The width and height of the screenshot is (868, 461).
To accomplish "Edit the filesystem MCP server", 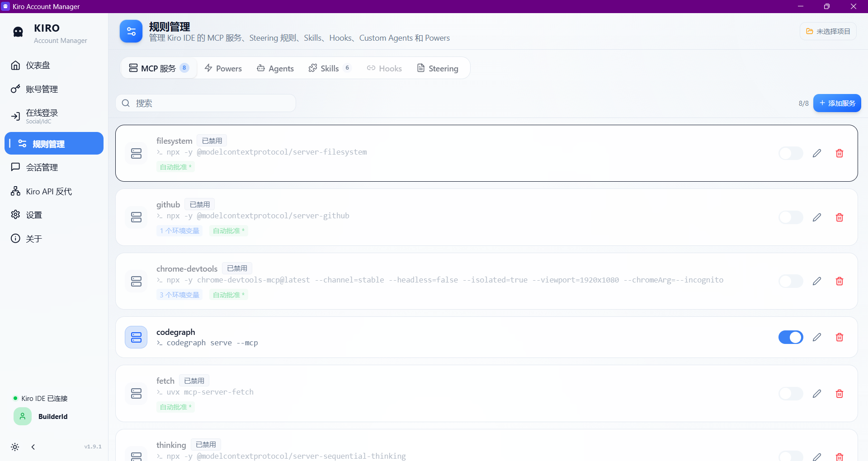I will [817, 153].
